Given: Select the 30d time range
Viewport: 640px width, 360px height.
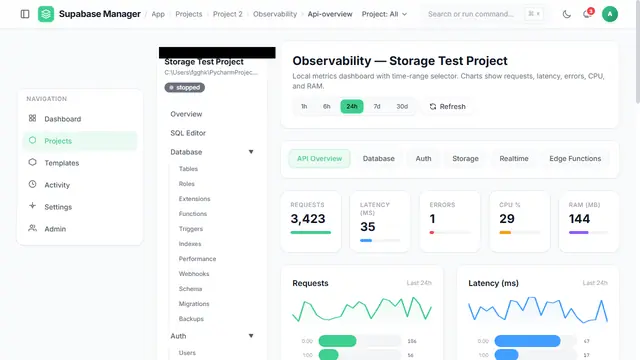Looking at the screenshot, I should [x=402, y=107].
